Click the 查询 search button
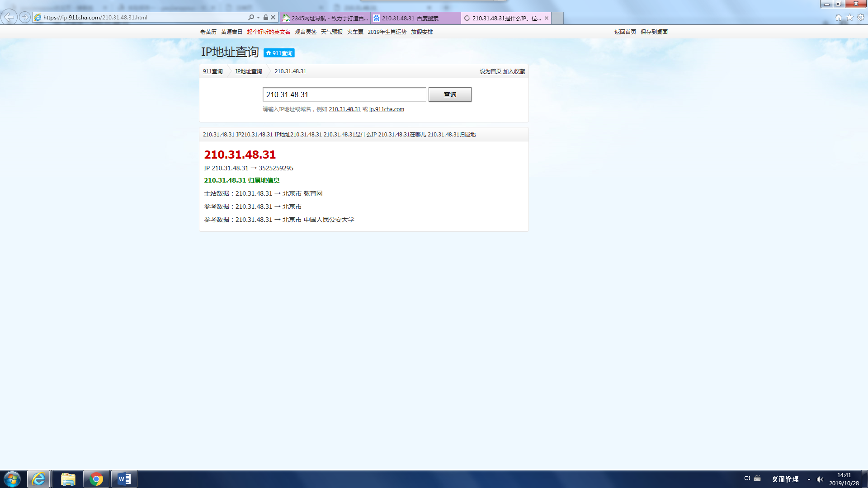868x488 pixels. (450, 94)
